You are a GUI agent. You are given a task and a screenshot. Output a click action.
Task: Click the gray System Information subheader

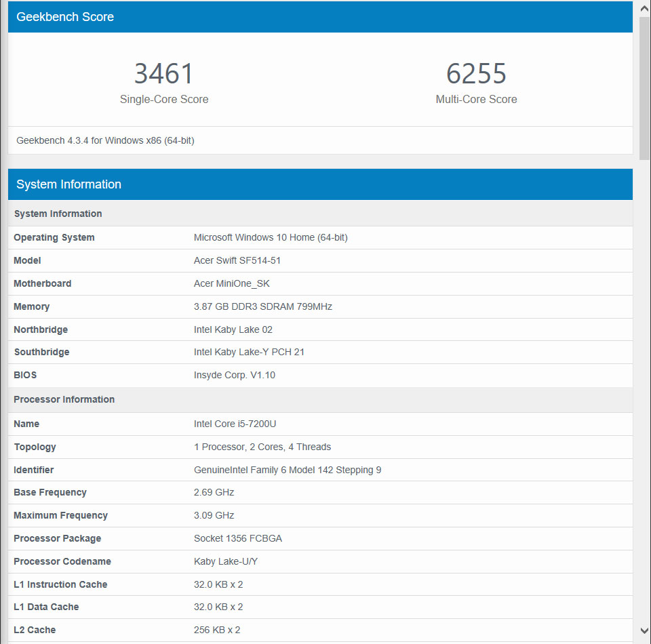pos(320,214)
